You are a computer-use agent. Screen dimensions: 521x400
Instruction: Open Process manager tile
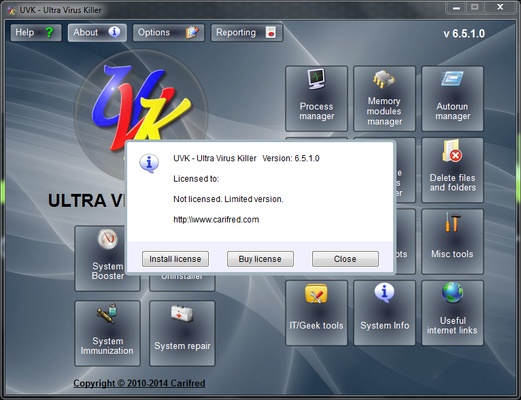click(316, 99)
